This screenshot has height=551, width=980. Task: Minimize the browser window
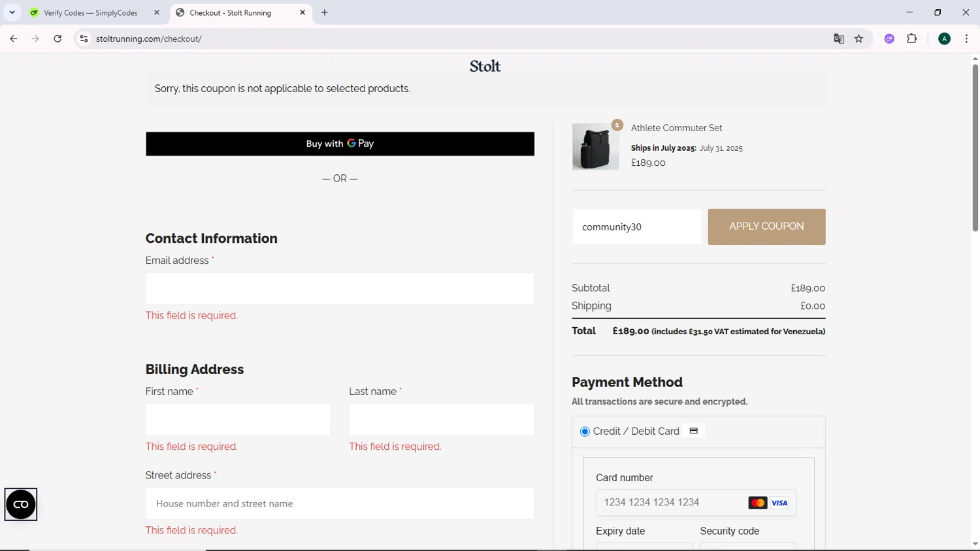[909, 12]
